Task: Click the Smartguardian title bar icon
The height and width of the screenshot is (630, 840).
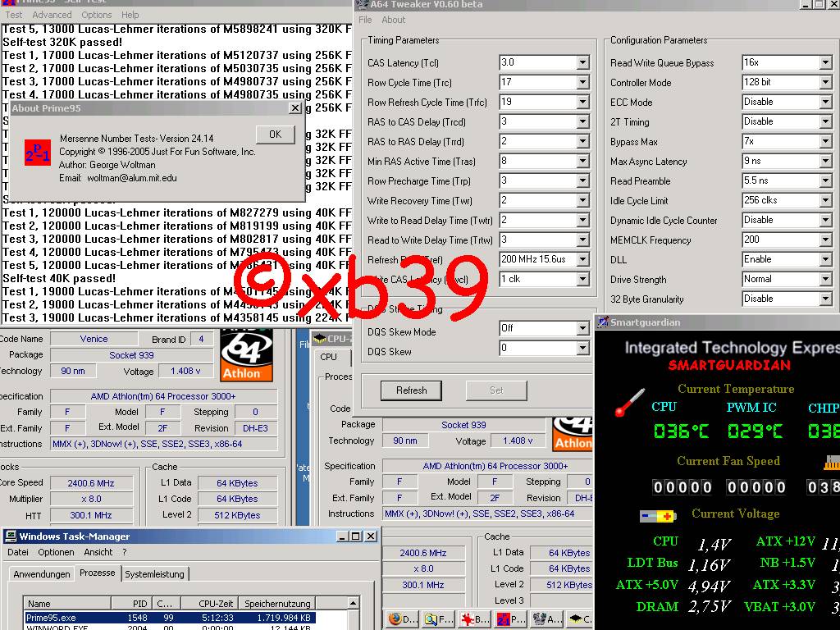Action: [x=603, y=322]
